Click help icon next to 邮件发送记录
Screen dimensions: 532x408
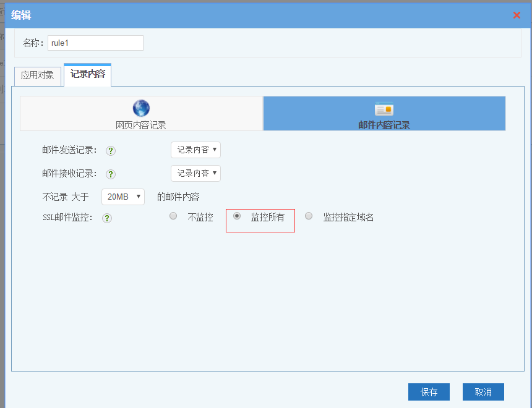[111, 150]
